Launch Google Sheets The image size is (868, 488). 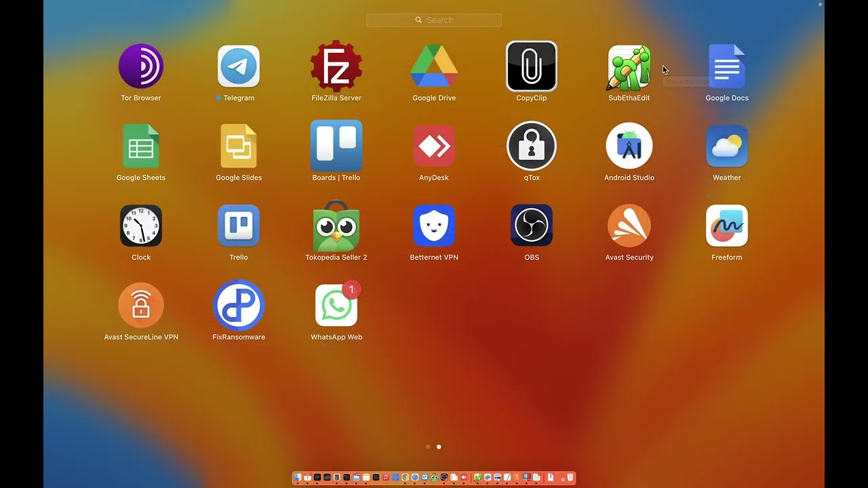[141, 146]
